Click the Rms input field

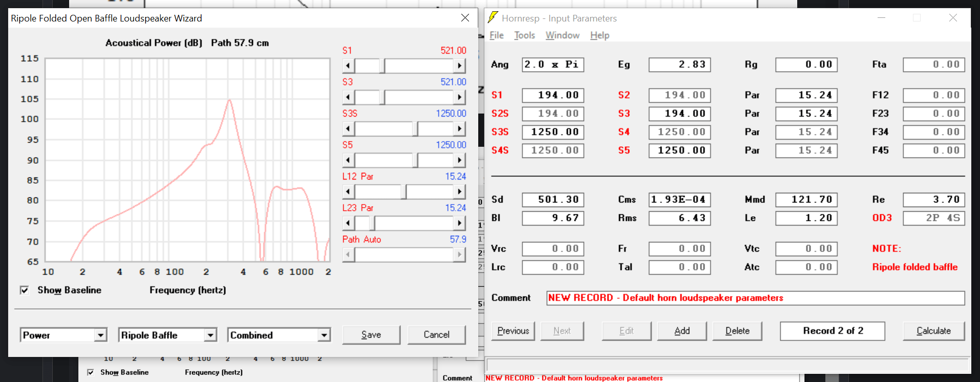(679, 218)
